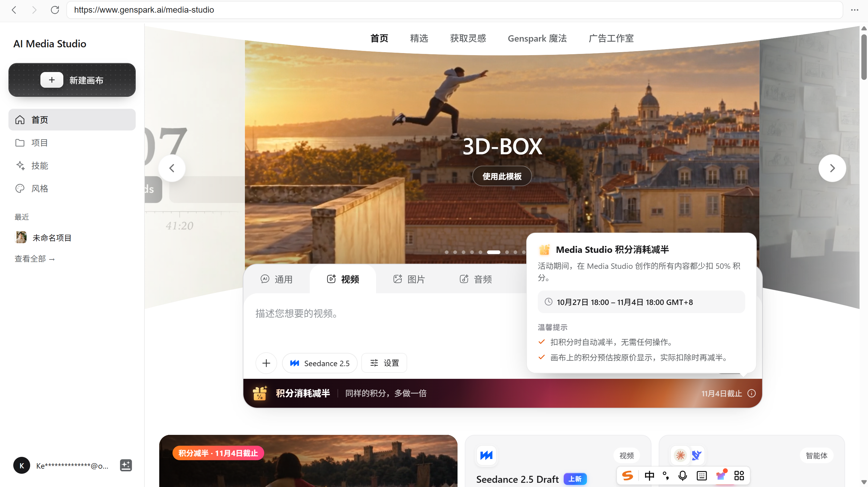Click the soft keyboard icon in IME bar

702,476
